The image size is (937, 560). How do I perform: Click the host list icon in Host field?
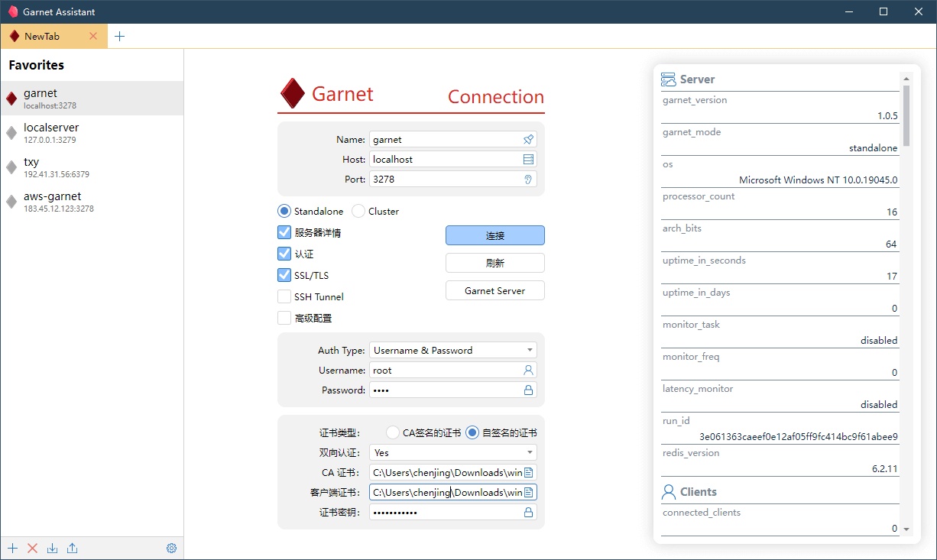(x=528, y=160)
